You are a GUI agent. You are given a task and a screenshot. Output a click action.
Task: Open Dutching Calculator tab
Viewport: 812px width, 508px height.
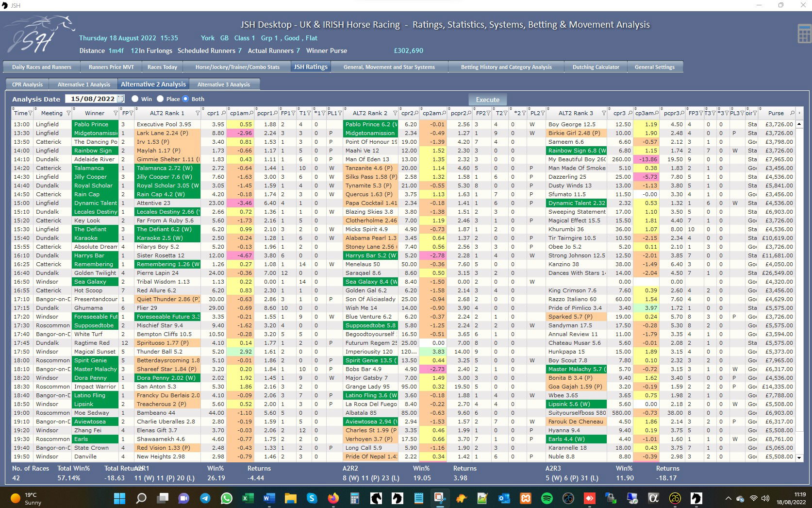pyautogui.click(x=596, y=67)
